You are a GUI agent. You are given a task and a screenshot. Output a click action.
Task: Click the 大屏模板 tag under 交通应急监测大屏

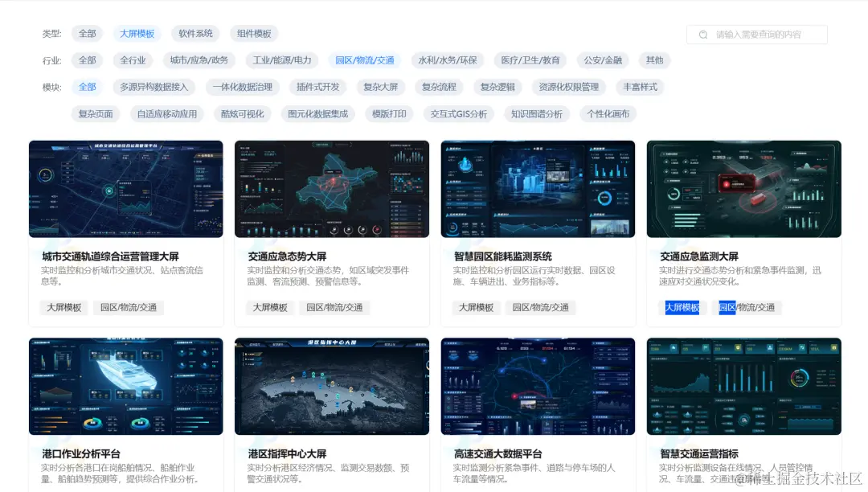click(682, 307)
